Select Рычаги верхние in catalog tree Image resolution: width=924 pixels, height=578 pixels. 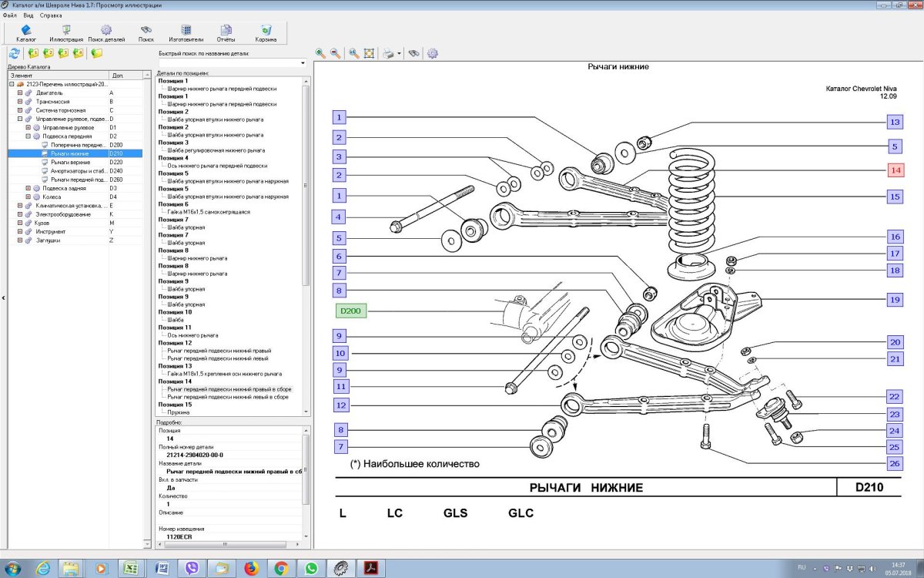pos(70,163)
